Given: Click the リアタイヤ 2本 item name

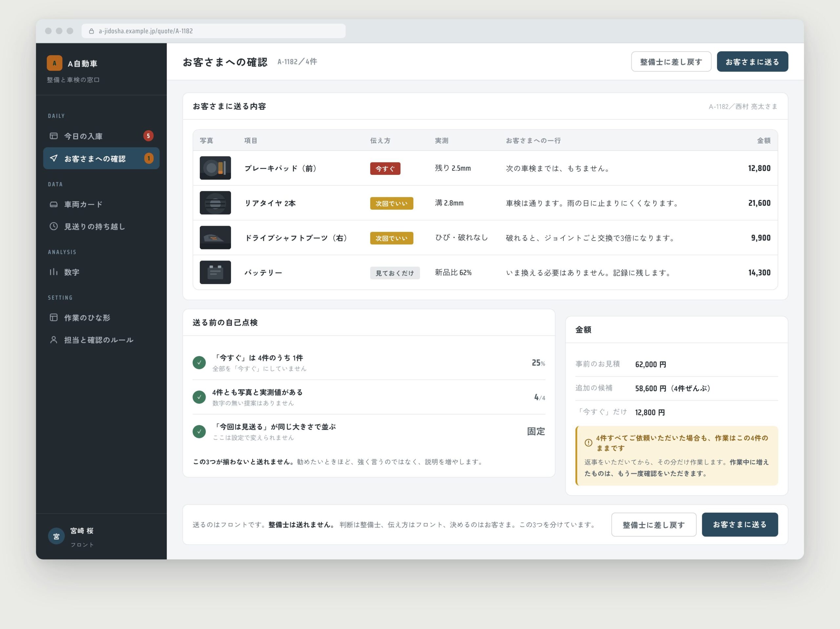Looking at the screenshot, I should pyautogui.click(x=270, y=203).
